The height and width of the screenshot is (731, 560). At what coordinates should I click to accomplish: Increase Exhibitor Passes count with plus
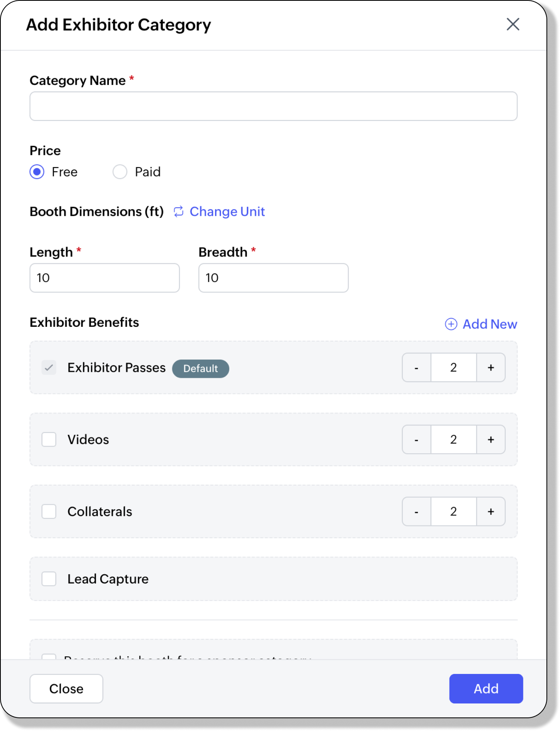coord(491,367)
